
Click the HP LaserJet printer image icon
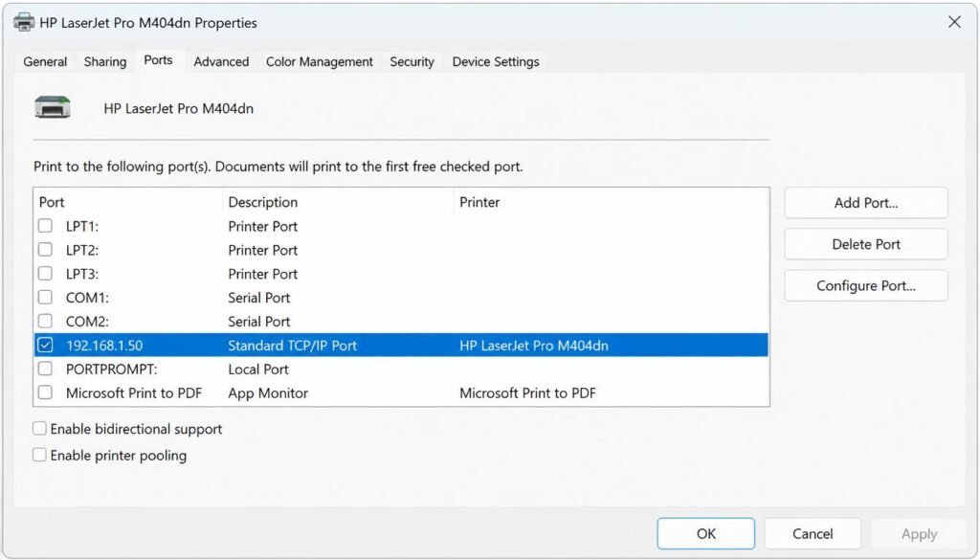coord(53,107)
